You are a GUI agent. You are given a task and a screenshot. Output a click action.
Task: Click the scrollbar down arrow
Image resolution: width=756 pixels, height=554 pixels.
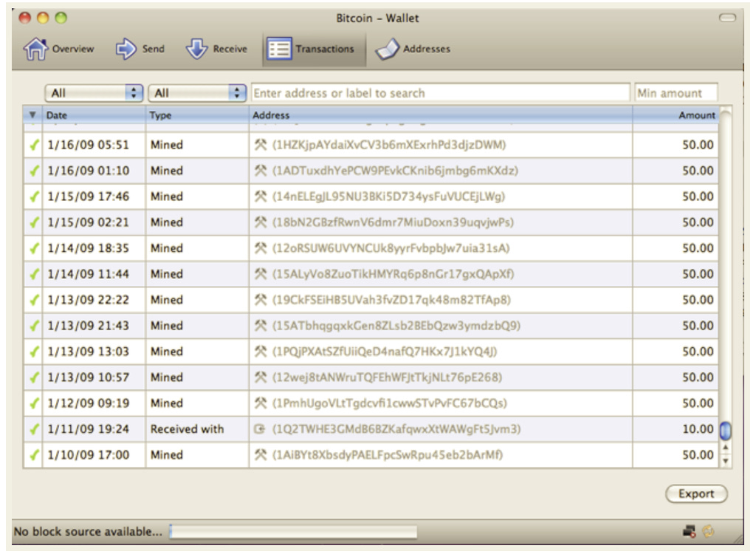pos(725,461)
